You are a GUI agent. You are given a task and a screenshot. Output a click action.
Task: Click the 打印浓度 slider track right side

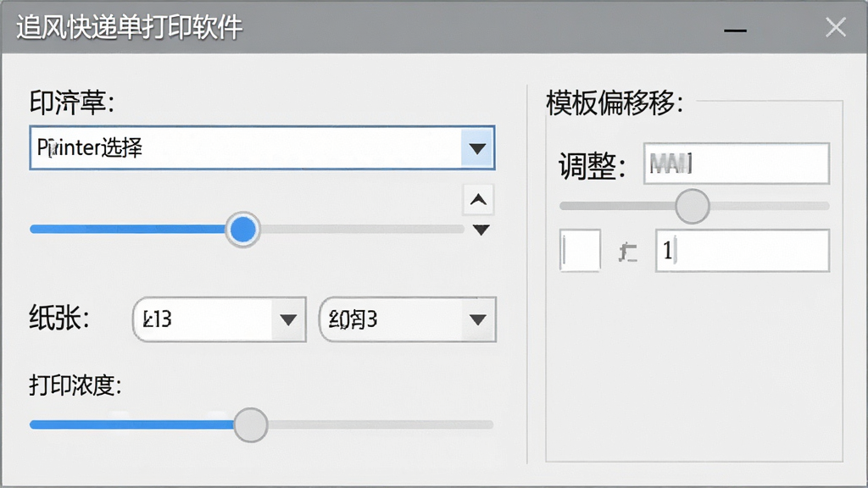(381, 424)
